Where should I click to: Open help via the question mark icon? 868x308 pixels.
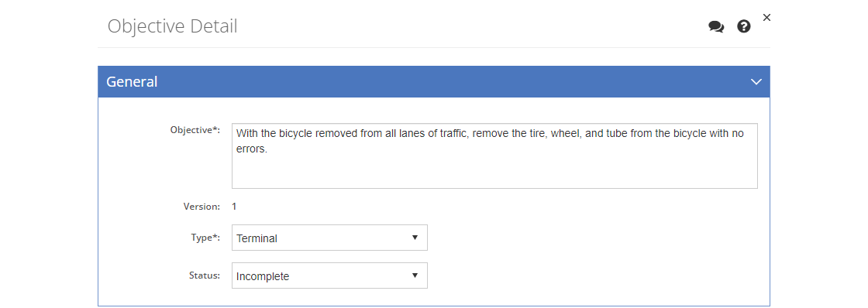pyautogui.click(x=744, y=26)
